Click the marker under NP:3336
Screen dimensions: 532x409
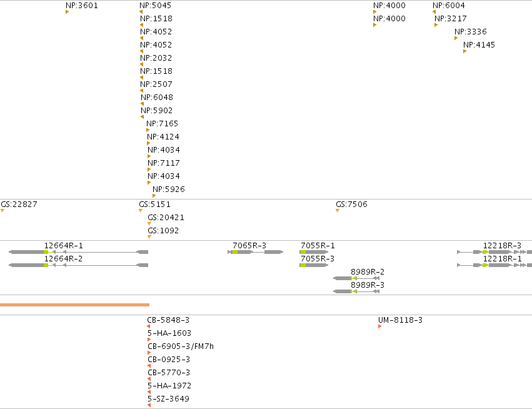(x=456, y=38)
